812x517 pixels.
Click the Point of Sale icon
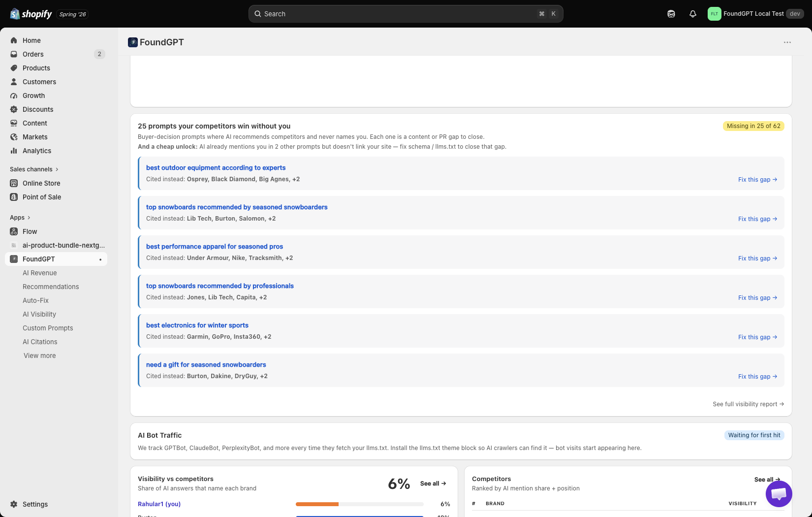14,197
